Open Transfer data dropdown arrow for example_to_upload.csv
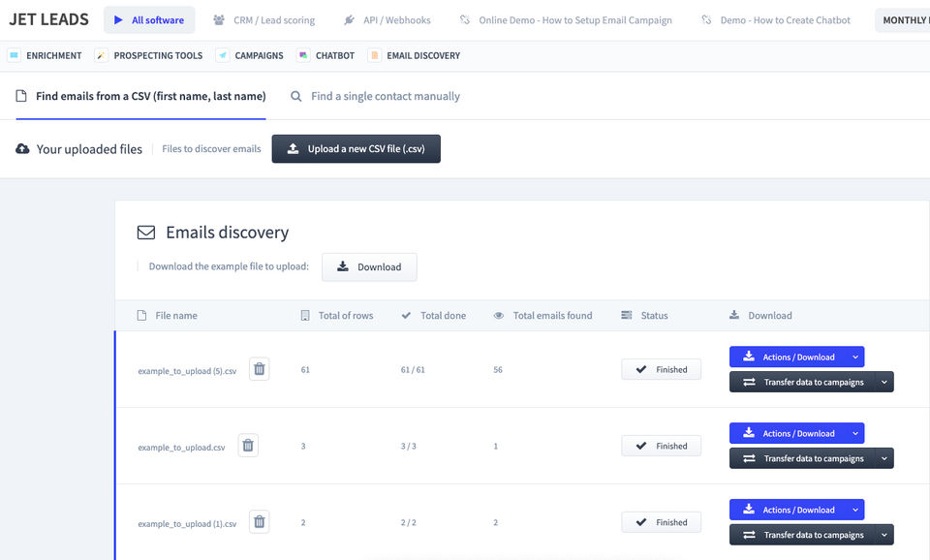 [x=883, y=458]
